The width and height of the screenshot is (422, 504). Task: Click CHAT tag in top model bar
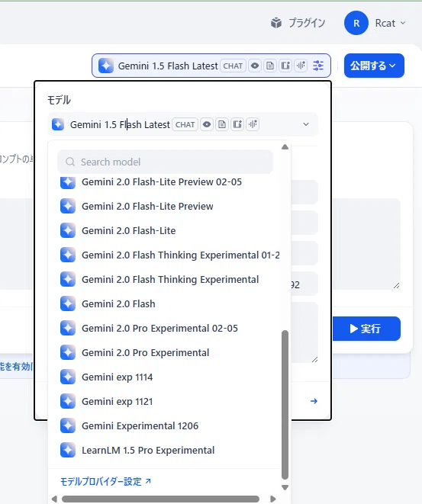tap(234, 66)
